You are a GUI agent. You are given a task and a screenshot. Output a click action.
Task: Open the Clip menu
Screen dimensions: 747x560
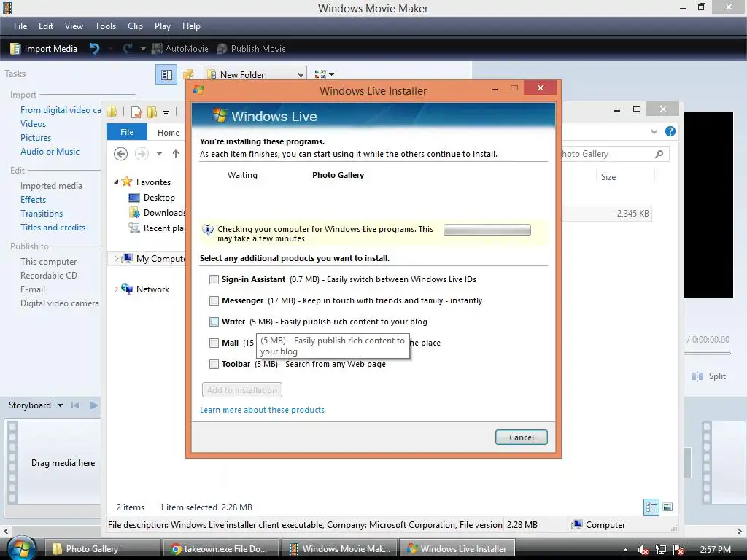pyautogui.click(x=135, y=26)
